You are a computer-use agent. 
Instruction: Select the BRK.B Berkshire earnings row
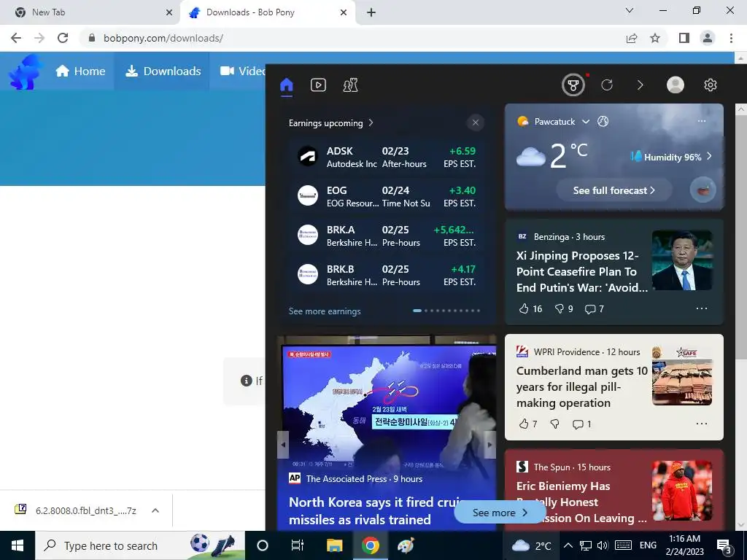pos(387,275)
